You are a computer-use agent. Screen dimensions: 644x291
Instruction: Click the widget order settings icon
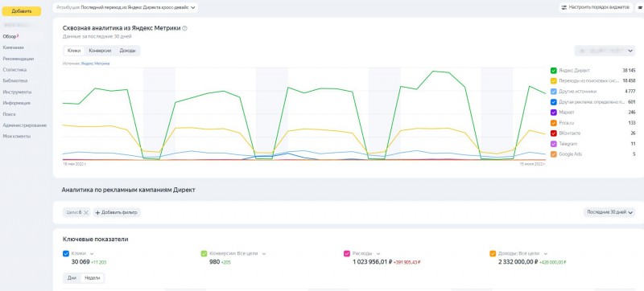point(564,7)
